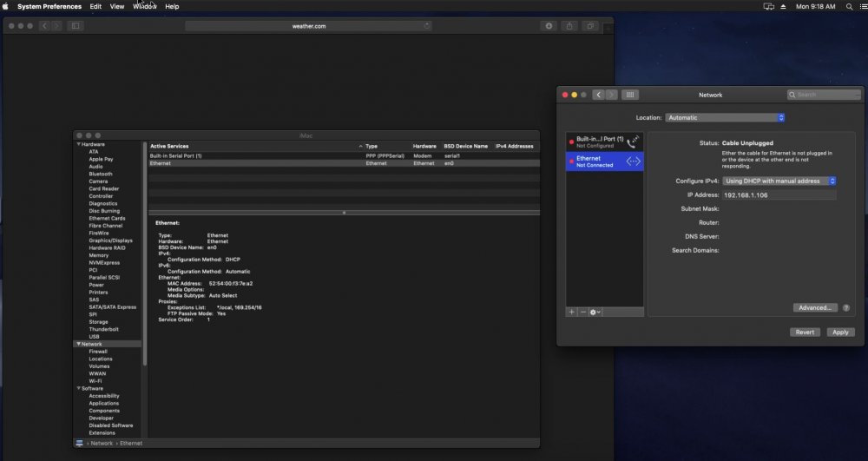Open the help question mark in Network
This screenshot has width=868, height=461.
[845, 307]
